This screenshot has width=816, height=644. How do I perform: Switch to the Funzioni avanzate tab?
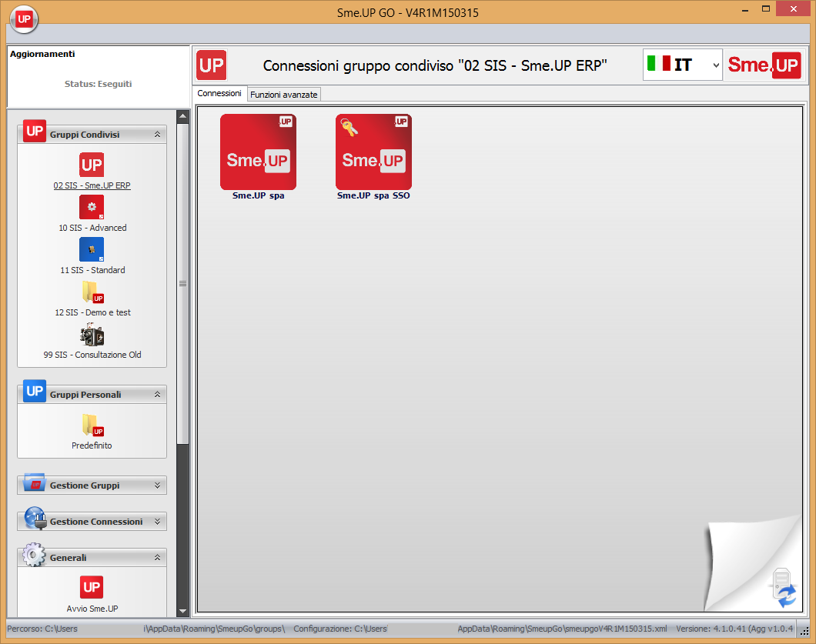point(283,94)
